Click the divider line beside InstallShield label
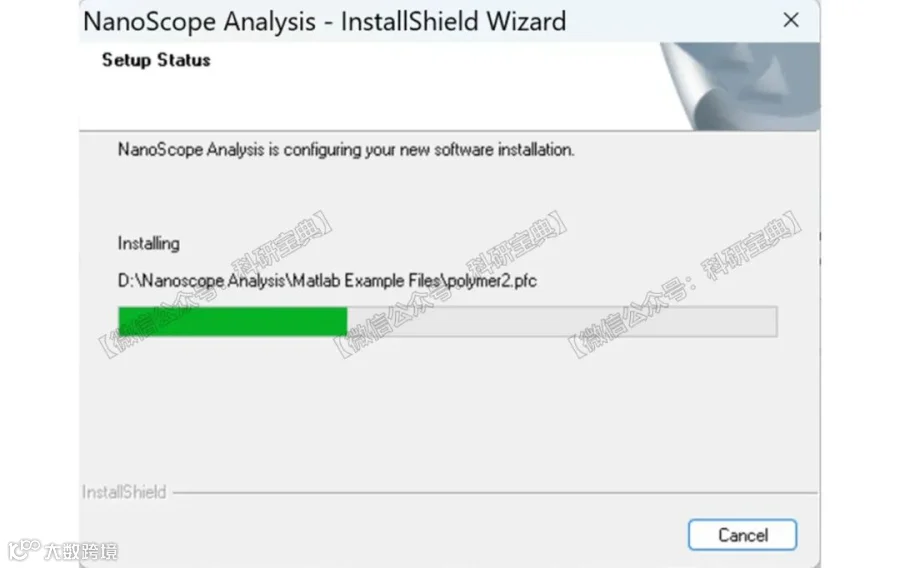Screen dimensions: 900x568 pos(495,492)
